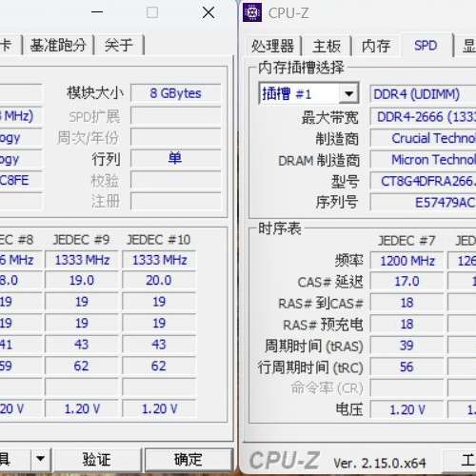Click JEDEC #9 CAS latency 19.0

[82, 281]
